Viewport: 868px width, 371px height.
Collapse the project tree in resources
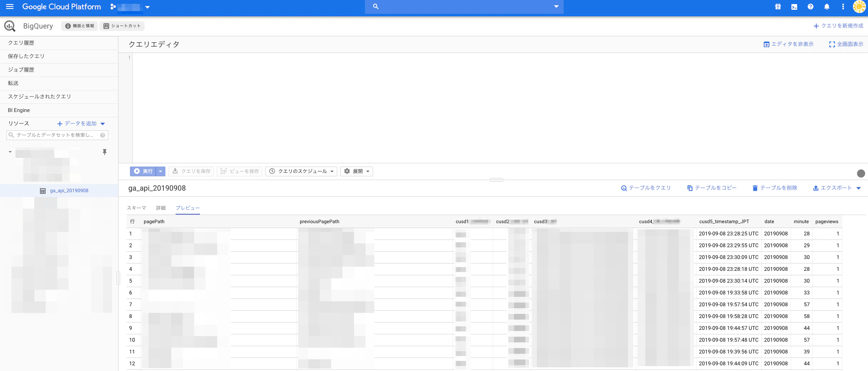pos(10,152)
